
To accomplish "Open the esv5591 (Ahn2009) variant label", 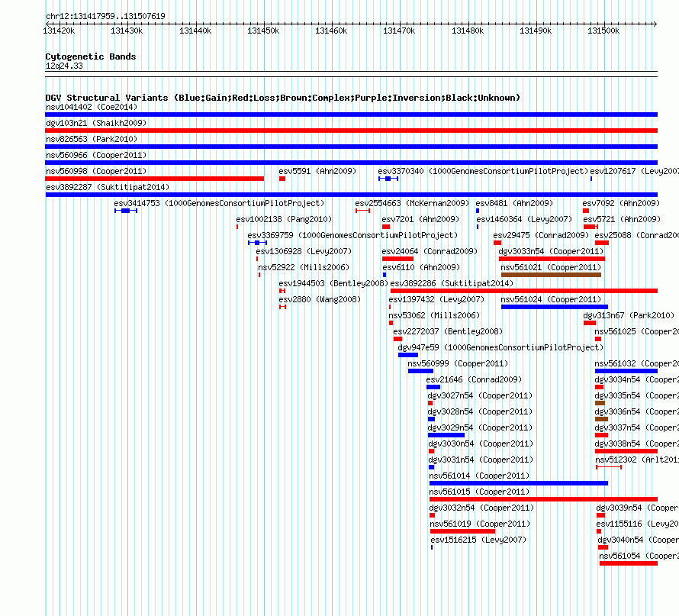I will pos(317,171).
